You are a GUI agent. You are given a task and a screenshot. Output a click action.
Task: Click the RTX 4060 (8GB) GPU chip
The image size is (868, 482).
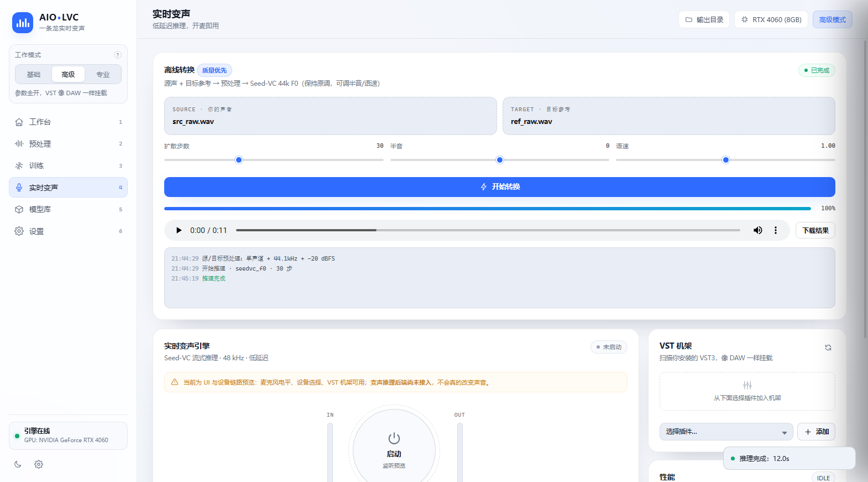coord(771,19)
